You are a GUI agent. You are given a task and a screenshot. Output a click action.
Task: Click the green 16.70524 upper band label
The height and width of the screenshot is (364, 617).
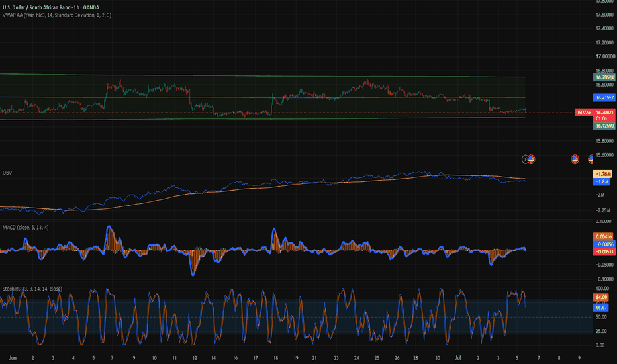tap(604, 77)
